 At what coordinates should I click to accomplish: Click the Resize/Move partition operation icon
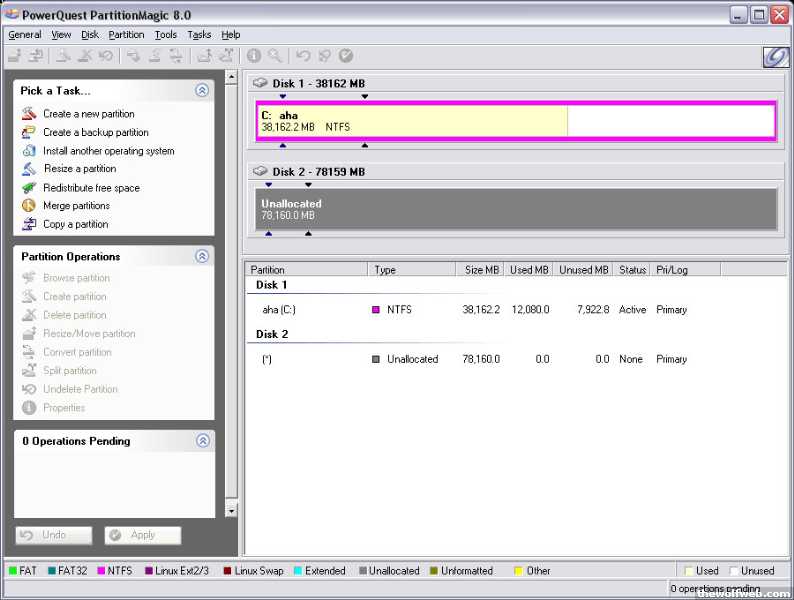click(29, 333)
